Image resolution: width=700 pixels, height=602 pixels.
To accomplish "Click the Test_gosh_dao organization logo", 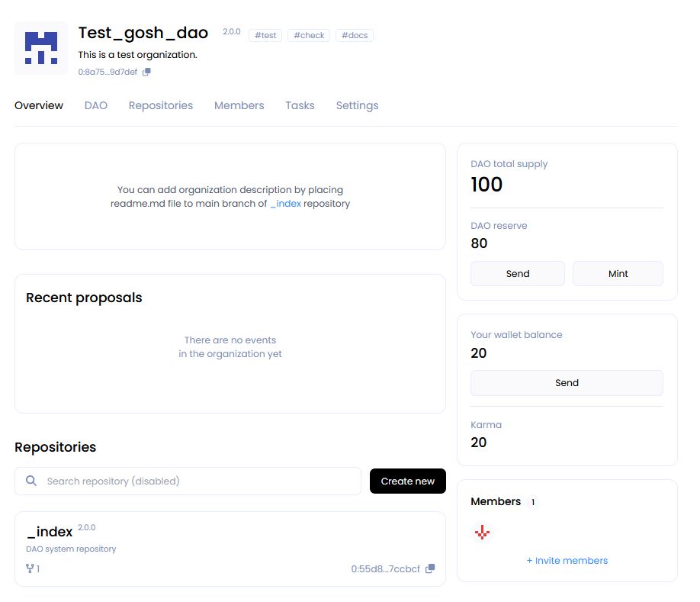I will point(41,48).
